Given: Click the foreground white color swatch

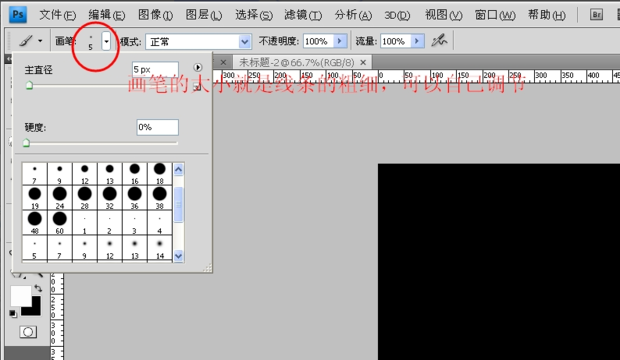Looking at the screenshot, I should 21,295.
